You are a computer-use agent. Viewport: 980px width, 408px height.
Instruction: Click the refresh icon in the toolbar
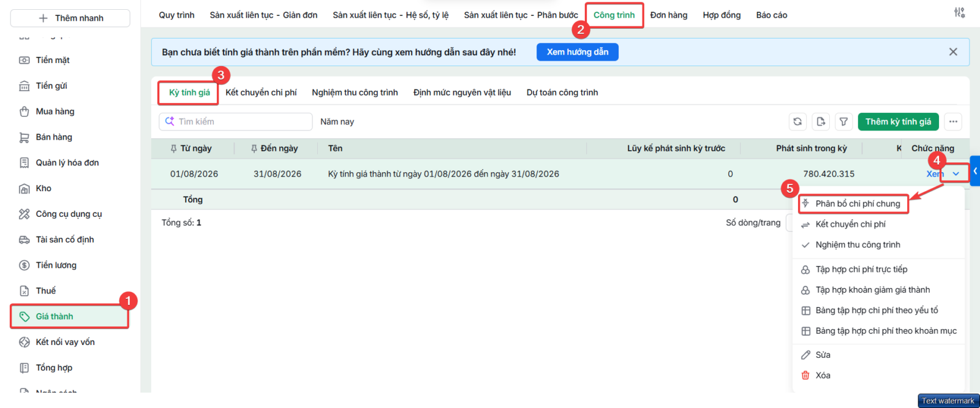(797, 122)
